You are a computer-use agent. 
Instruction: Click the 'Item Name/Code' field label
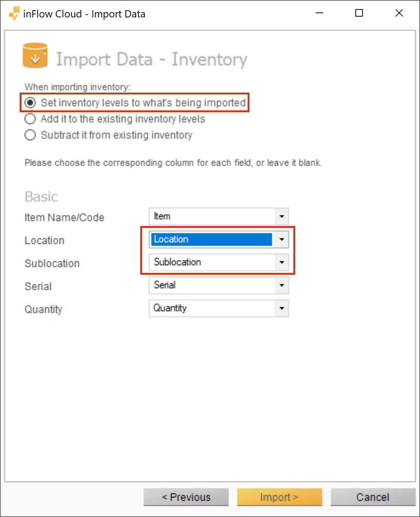coord(64,218)
